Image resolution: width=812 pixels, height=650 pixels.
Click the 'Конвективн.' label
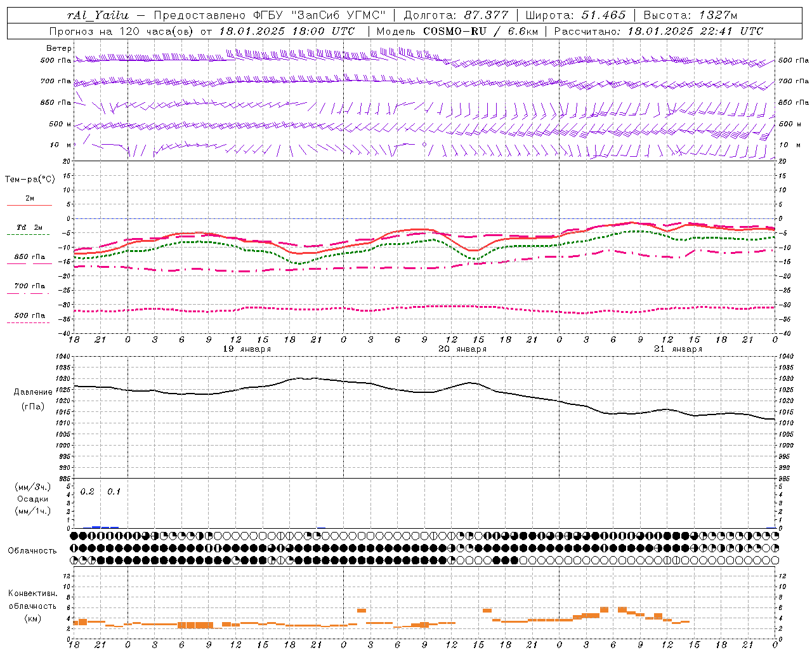click(x=33, y=594)
